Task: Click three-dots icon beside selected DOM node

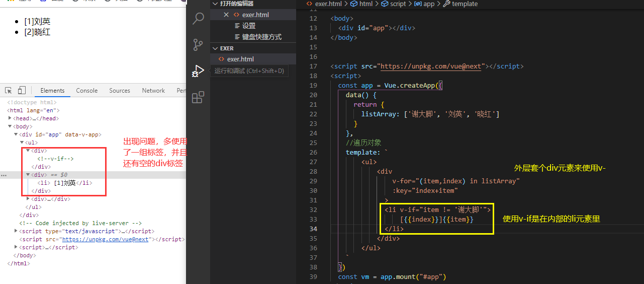Action: (4, 175)
